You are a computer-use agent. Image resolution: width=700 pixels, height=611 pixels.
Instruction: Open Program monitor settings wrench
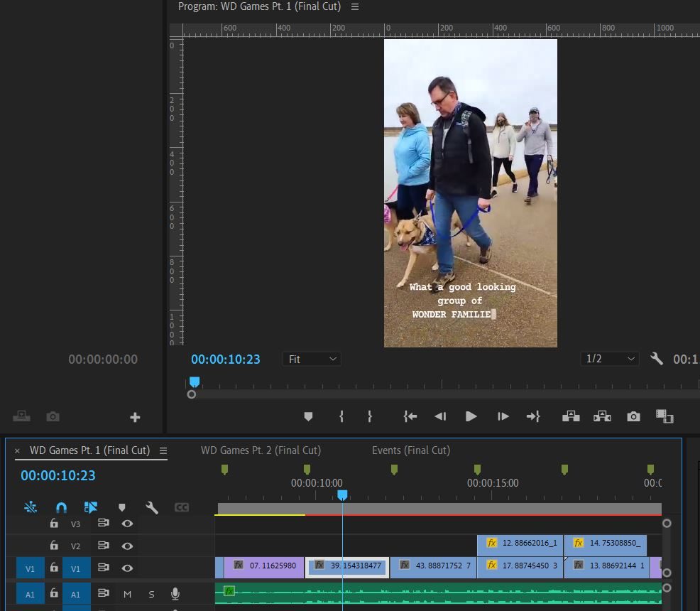click(656, 359)
